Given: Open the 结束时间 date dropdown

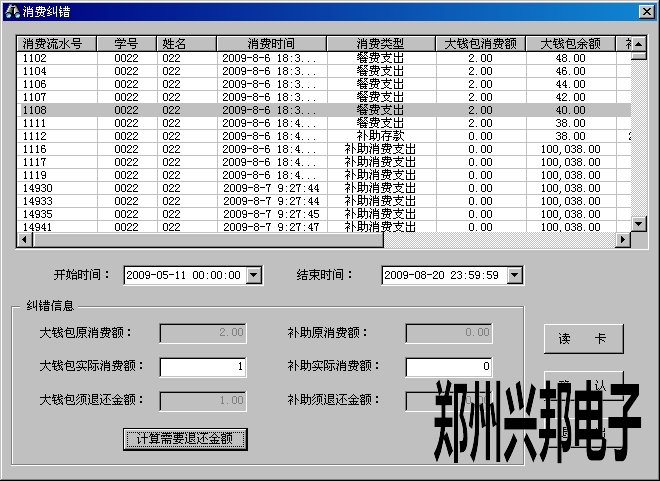Looking at the screenshot, I should point(514,275).
